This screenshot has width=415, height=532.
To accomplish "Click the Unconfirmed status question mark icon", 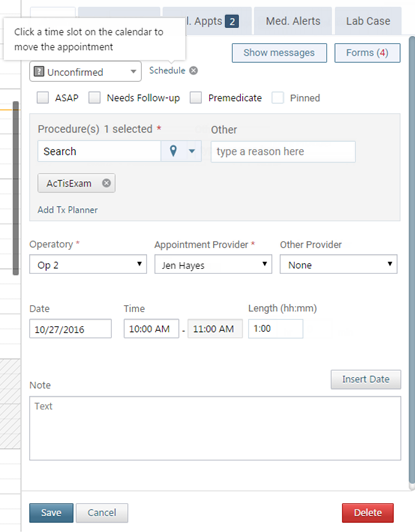I will pyautogui.click(x=39, y=72).
